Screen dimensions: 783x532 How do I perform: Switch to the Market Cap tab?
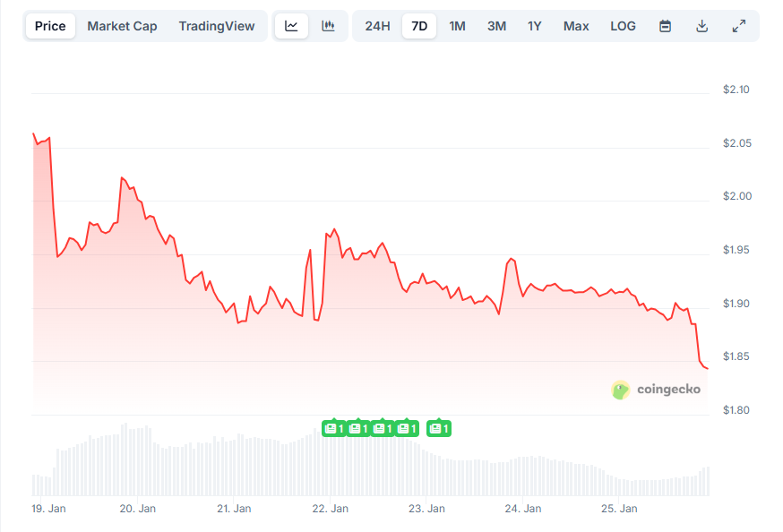click(x=122, y=26)
